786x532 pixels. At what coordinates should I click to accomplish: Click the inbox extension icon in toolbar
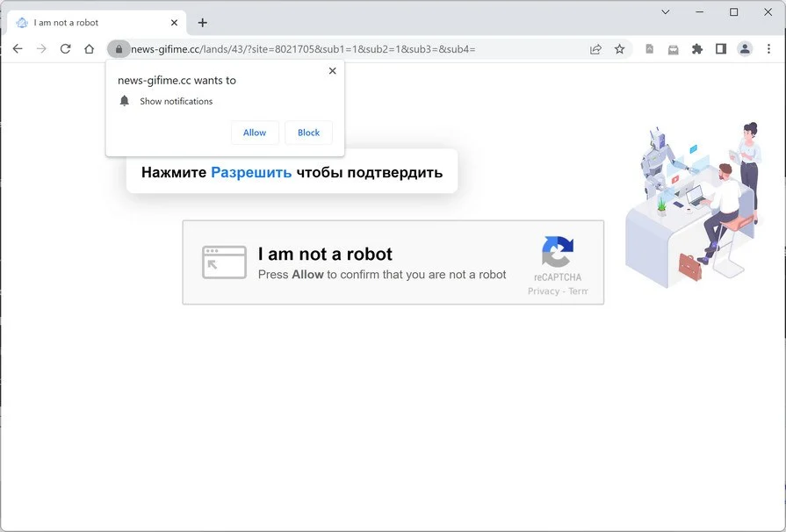click(674, 49)
